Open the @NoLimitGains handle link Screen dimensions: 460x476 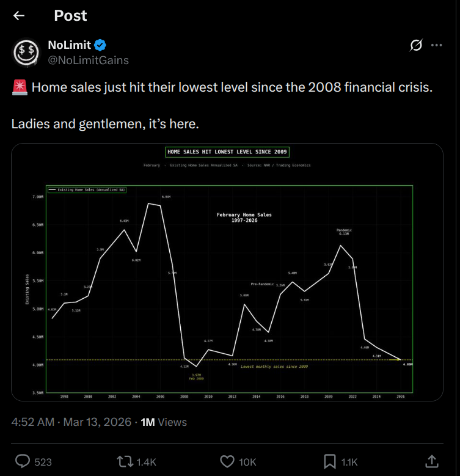pos(88,60)
